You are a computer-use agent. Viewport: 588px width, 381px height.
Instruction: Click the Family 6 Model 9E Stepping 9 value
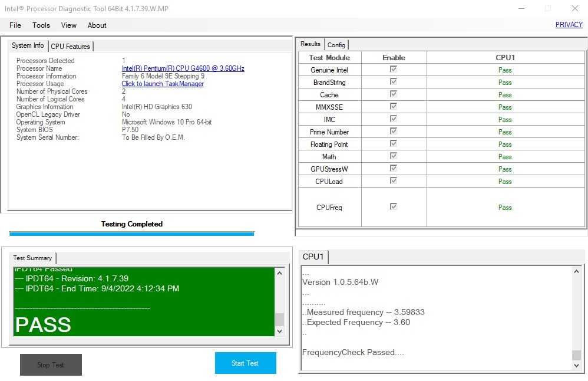coord(163,76)
